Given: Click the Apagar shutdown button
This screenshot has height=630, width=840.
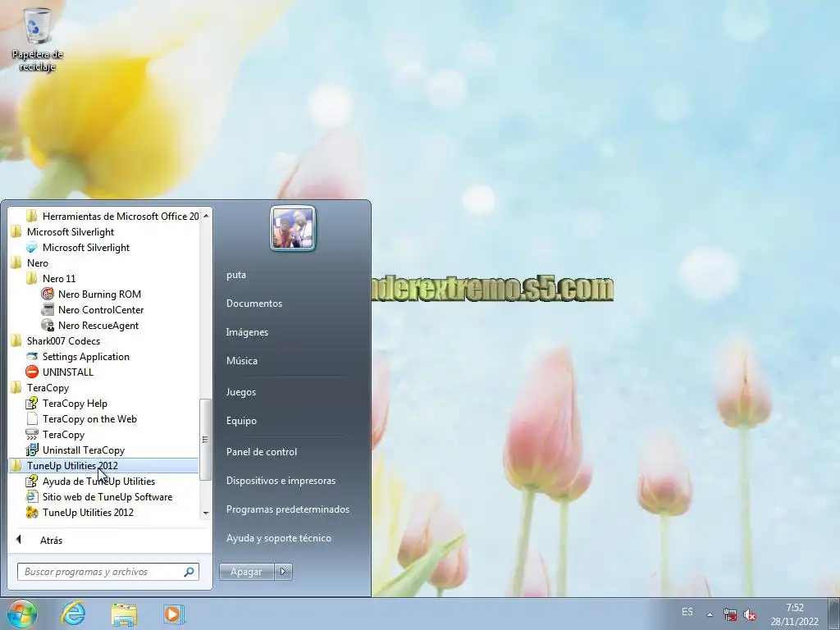Looking at the screenshot, I should point(246,572).
